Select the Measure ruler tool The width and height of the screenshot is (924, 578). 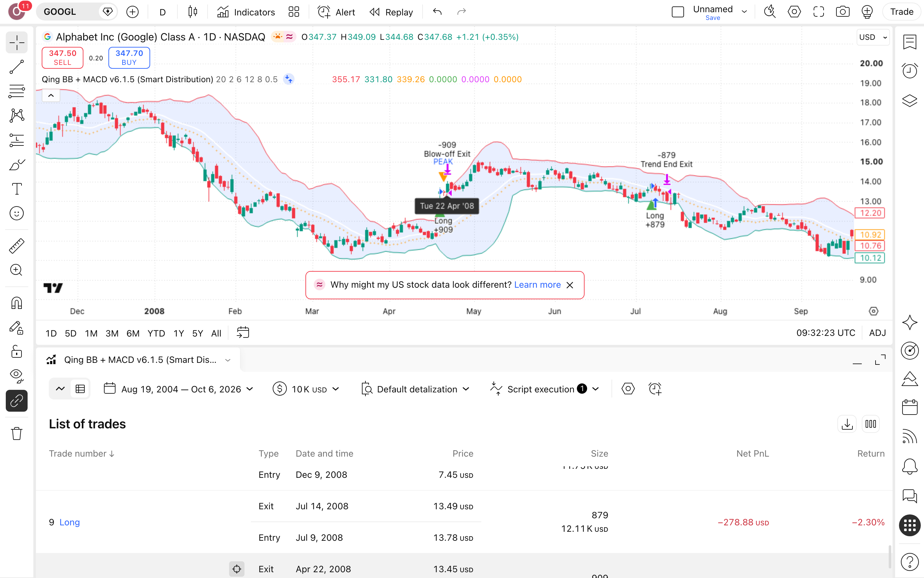pos(17,246)
